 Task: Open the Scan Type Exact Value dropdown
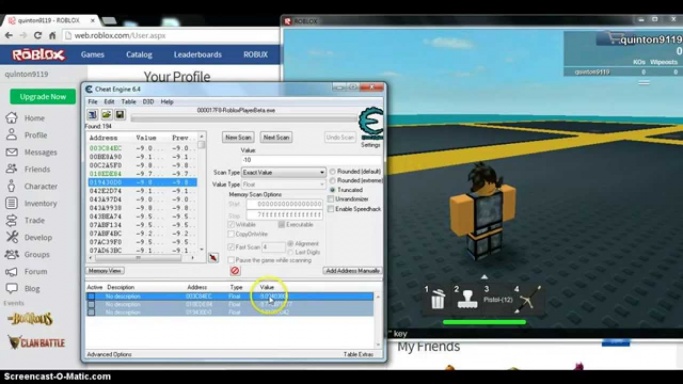coord(284,172)
